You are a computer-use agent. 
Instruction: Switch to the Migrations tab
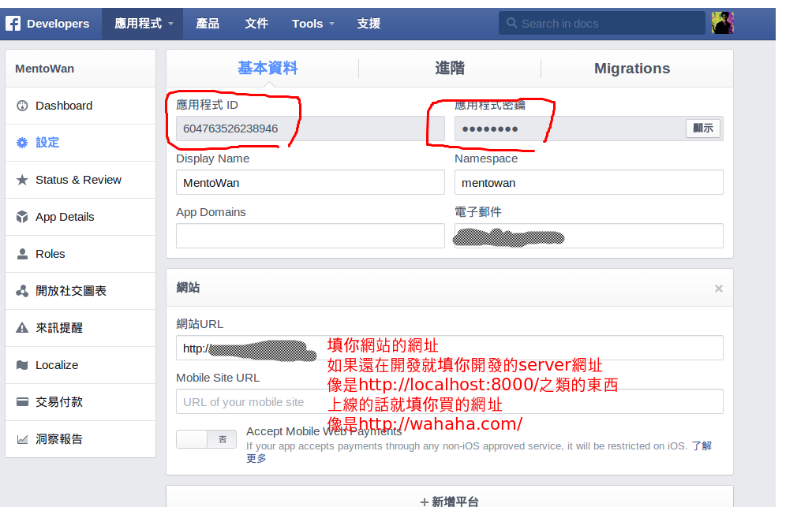(632, 69)
